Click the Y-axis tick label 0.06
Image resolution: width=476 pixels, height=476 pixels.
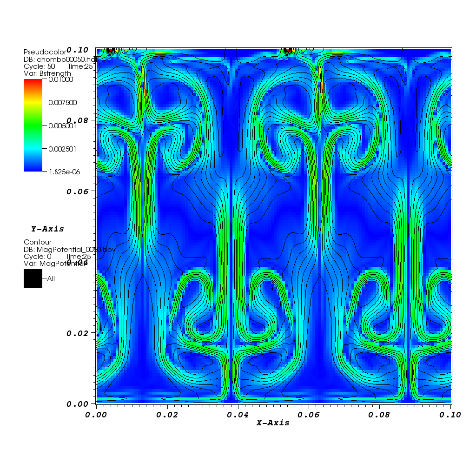click(78, 192)
